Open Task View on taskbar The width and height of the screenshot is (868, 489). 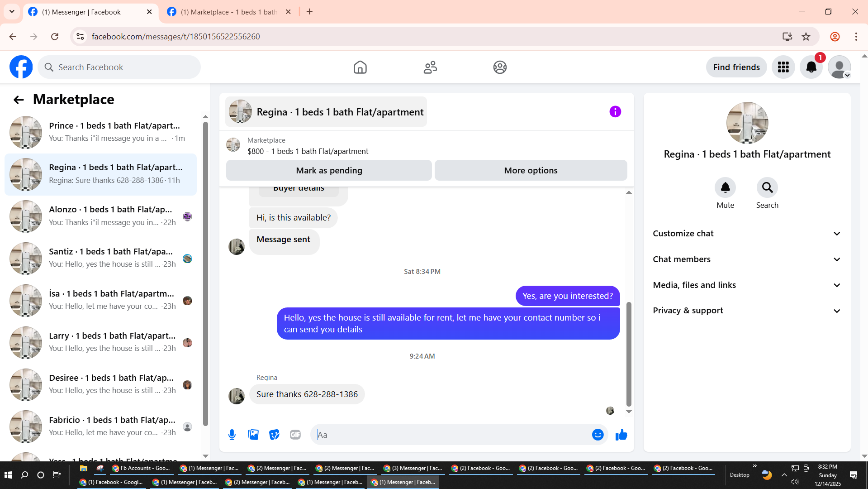click(57, 475)
